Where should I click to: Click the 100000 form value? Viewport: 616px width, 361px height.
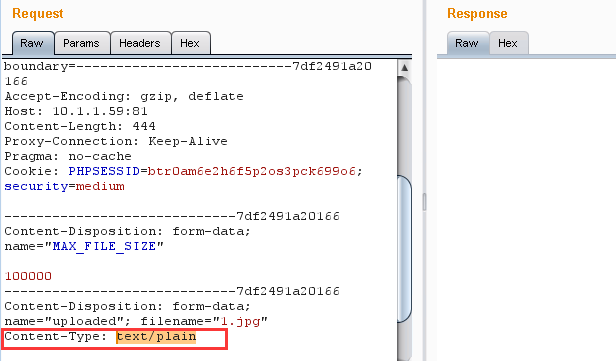click(x=28, y=276)
